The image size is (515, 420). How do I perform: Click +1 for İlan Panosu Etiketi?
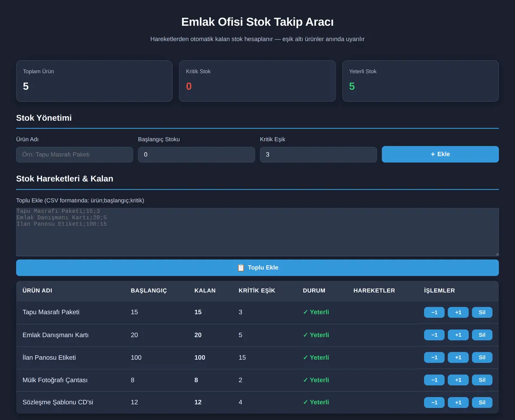point(458,357)
